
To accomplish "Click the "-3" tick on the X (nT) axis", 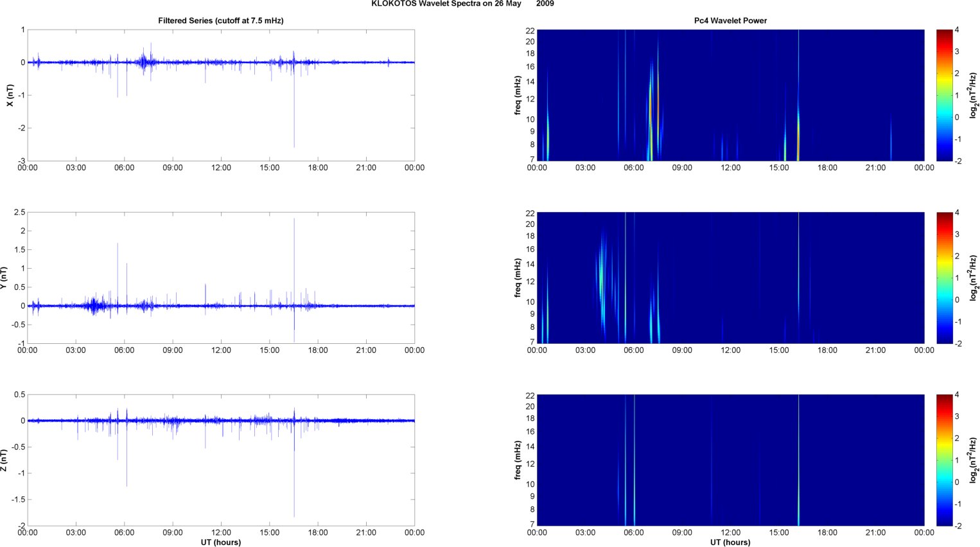I will point(21,161).
